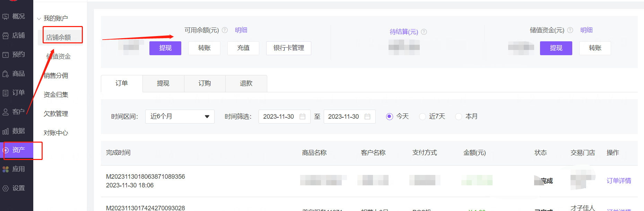Open the 应用 apps sidebar icon

(6, 169)
